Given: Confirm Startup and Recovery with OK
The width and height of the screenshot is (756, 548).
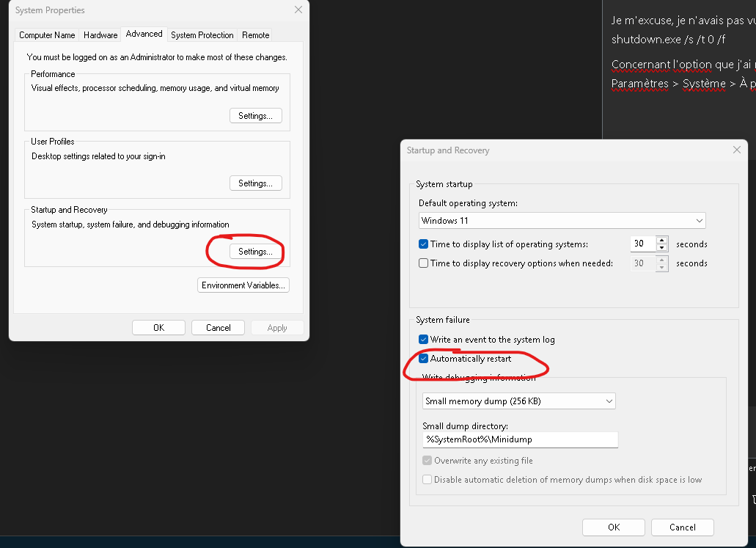Looking at the screenshot, I should pos(614,527).
